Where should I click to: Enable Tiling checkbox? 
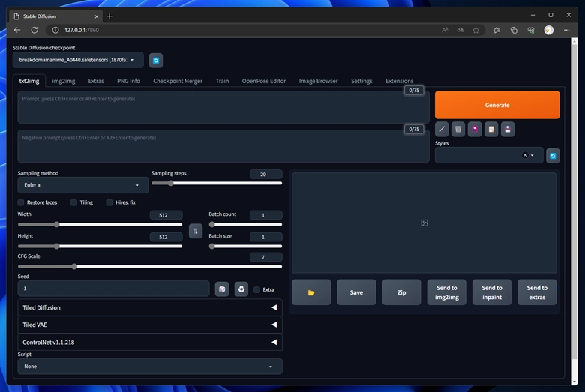tap(73, 202)
